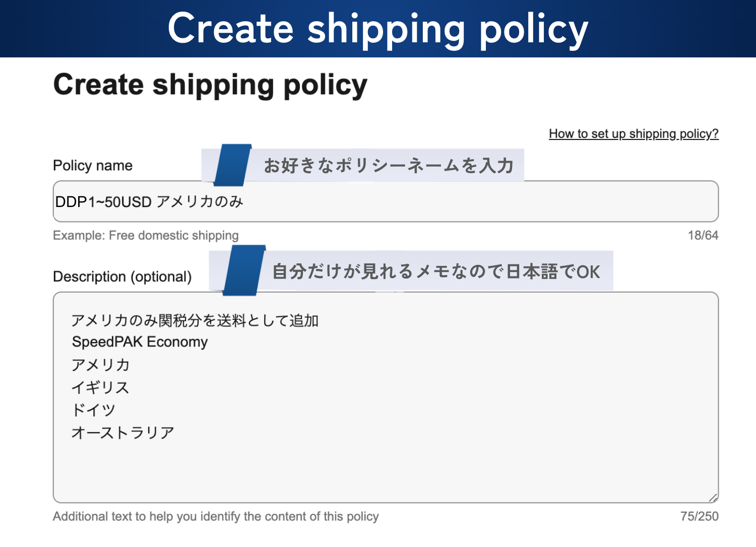Click the "Policy name" field label
Image resolution: width=756 pixels, height=547 pixels.
(x=93, y=166)
